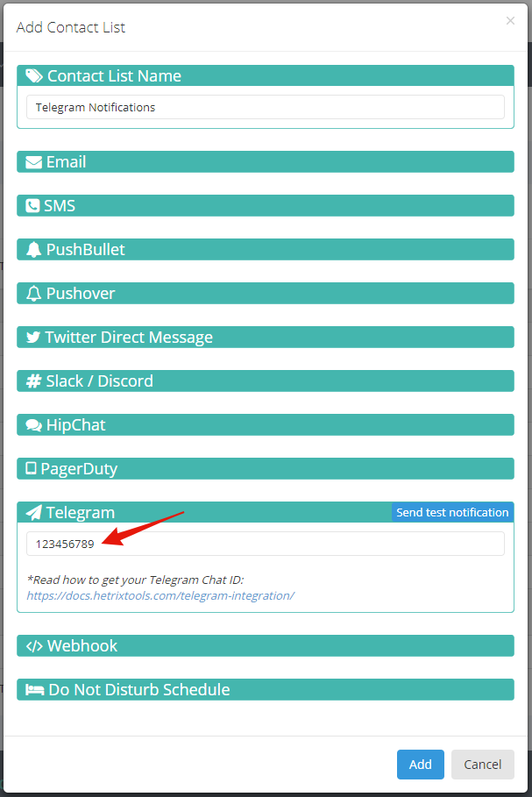Click the Twitter bird icon

(33, 337)
